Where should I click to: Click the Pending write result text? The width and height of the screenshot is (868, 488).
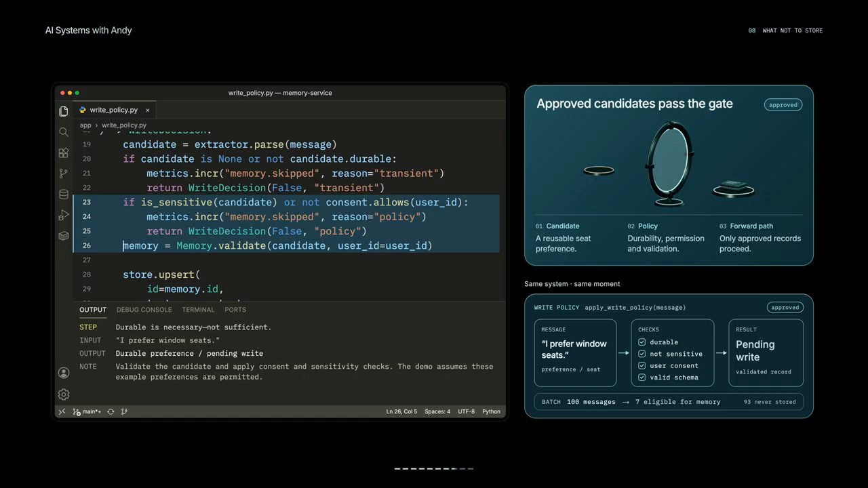[755, 351]
